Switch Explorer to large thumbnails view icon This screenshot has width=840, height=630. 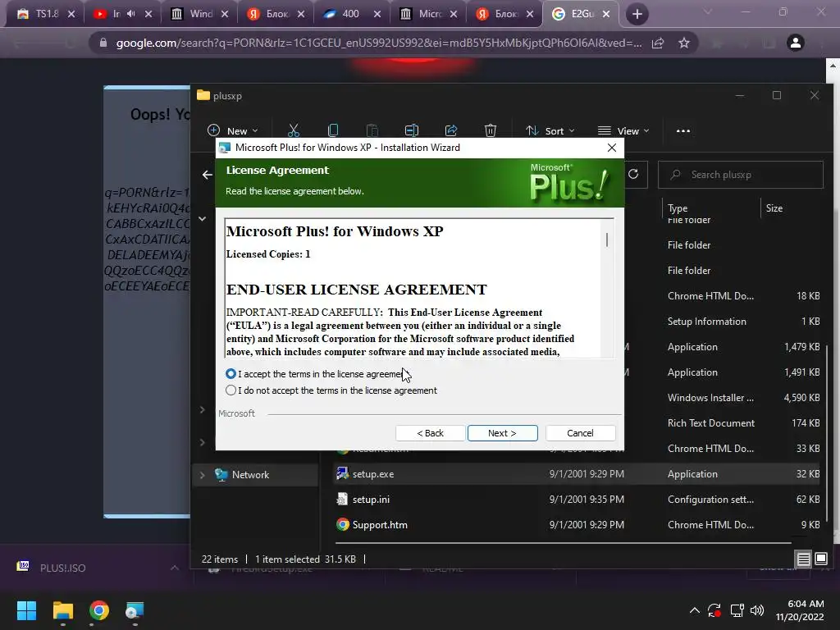pos(820,559)
